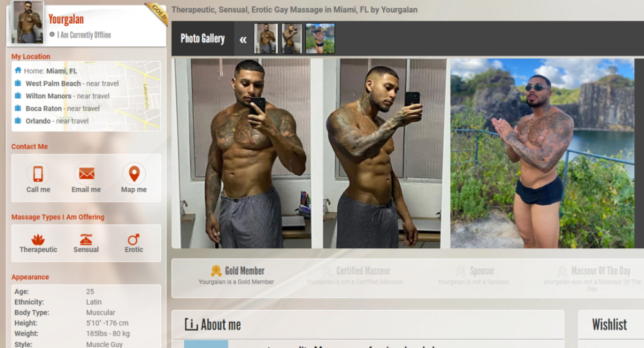Image resolution: width=644 pixels, height=348 pixels.
Task: Open first gallery thumbnail
Action: click(x=266, y=39)
